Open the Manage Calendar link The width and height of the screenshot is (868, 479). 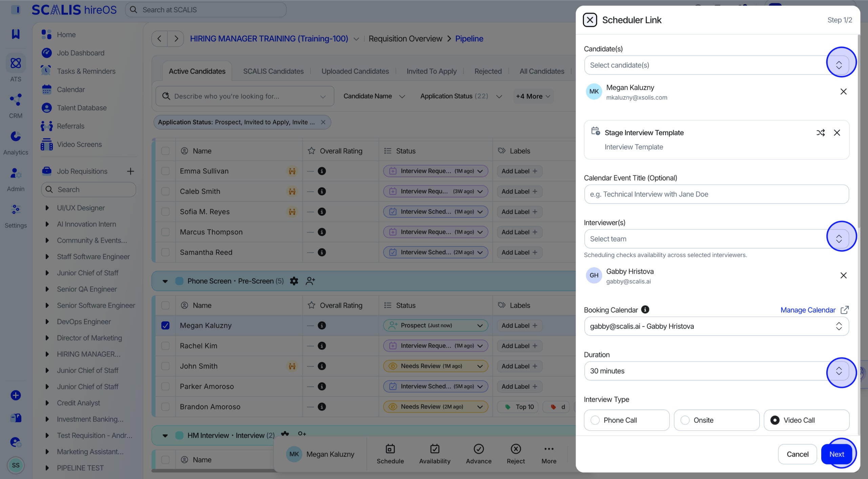pyautogui.click(x=814, y=310)
